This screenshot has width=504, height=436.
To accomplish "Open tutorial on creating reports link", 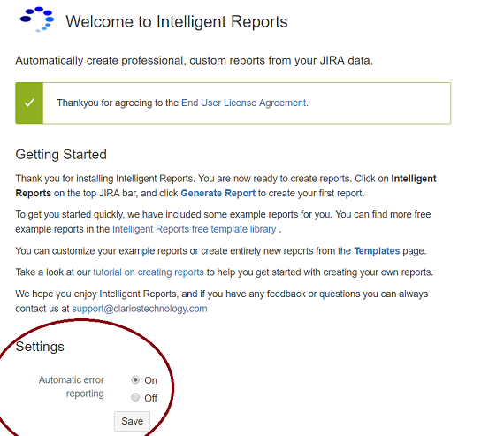I will [149, 272].
